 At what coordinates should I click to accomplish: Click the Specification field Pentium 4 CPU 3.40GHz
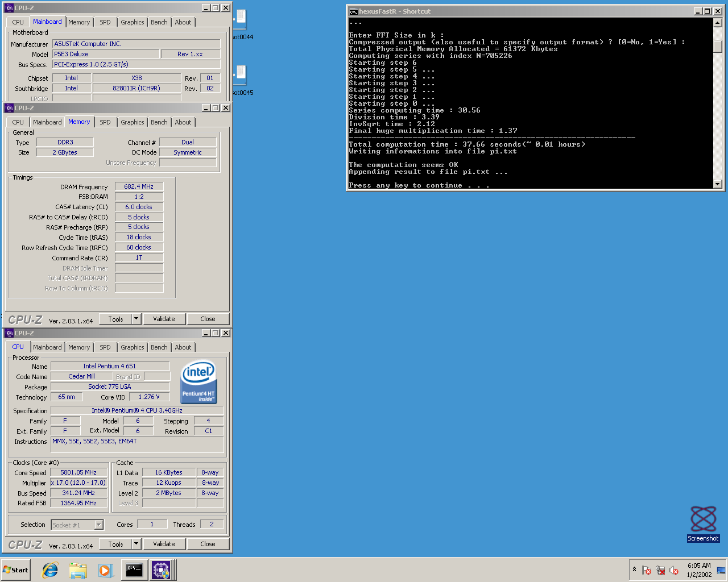coord(137,411)
